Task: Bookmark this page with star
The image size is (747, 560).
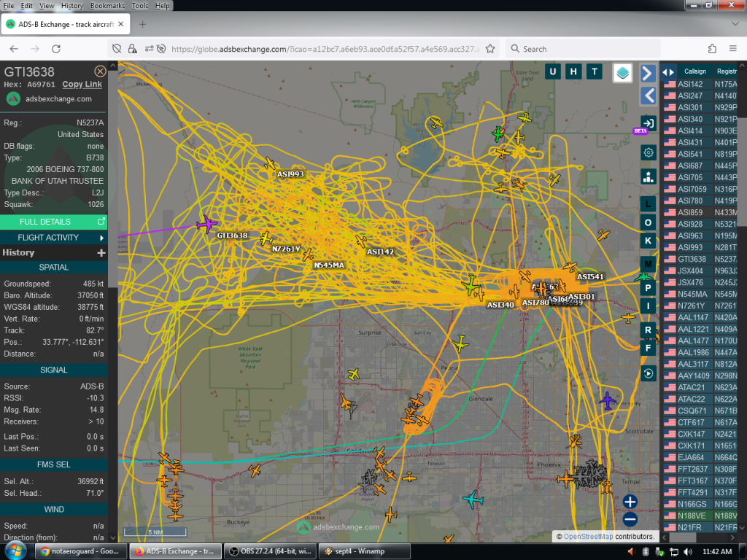Action: (489, 49)
